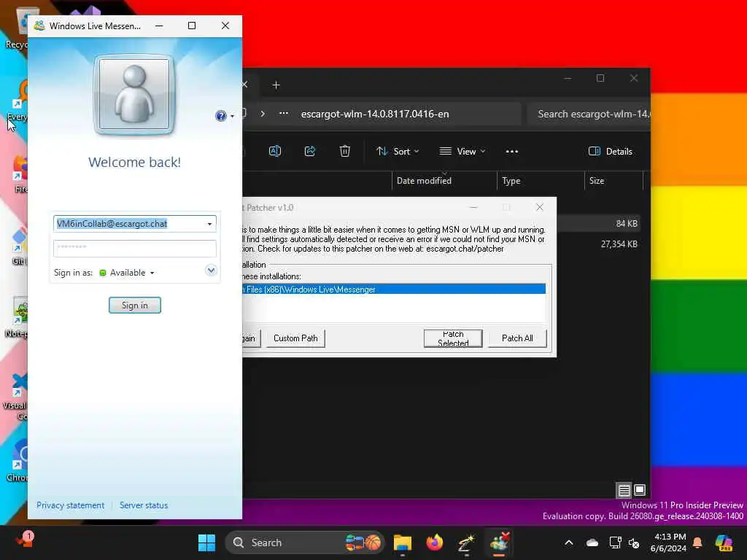Open the Sort dropdown in File Explorer
The image size is (747, 560).
point(398,152)
